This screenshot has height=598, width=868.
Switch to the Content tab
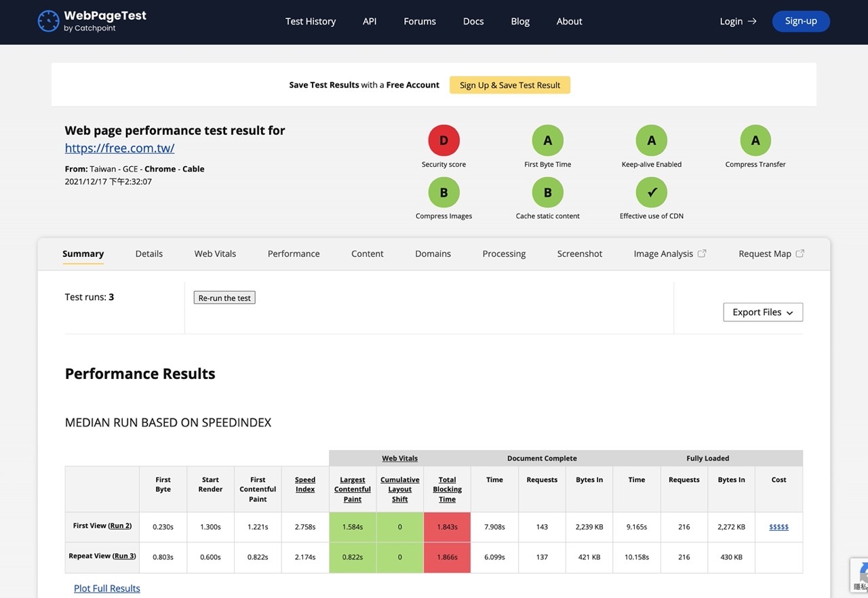click(x=368, y=254)
